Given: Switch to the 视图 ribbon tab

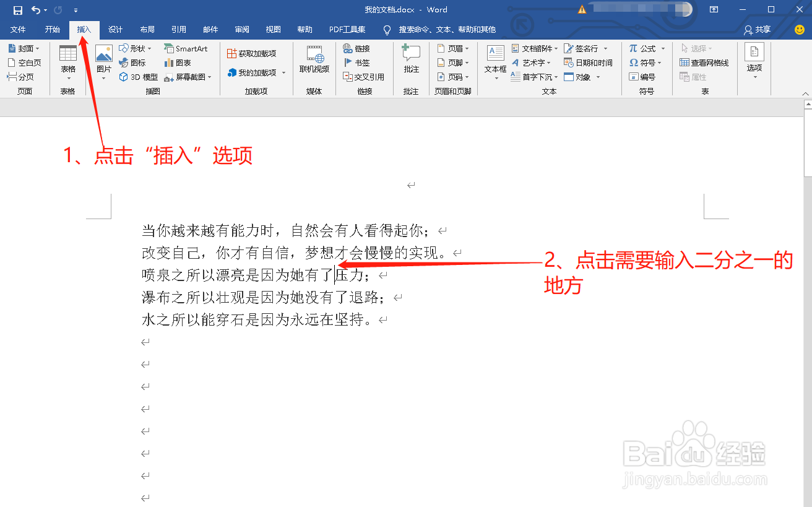Looking at the screenshot, I should click(274, 30).
